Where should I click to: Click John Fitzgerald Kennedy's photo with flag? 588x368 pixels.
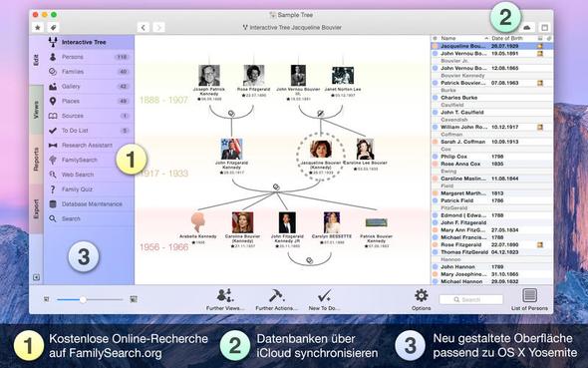coord(231,149)
